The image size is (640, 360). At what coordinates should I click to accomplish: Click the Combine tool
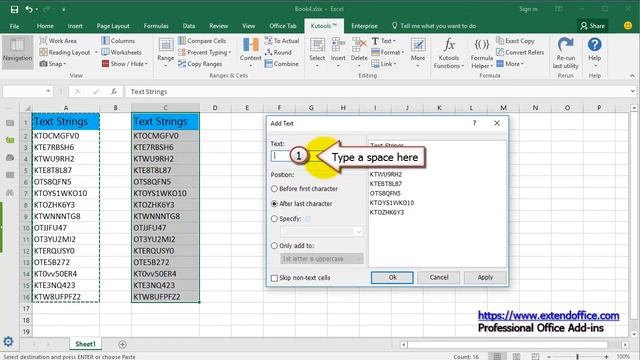pyautogui.click(x=282, y=64)
